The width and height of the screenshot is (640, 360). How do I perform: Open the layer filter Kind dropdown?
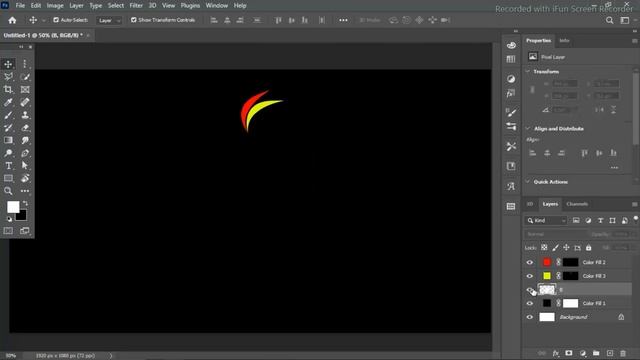click(546, 220)
